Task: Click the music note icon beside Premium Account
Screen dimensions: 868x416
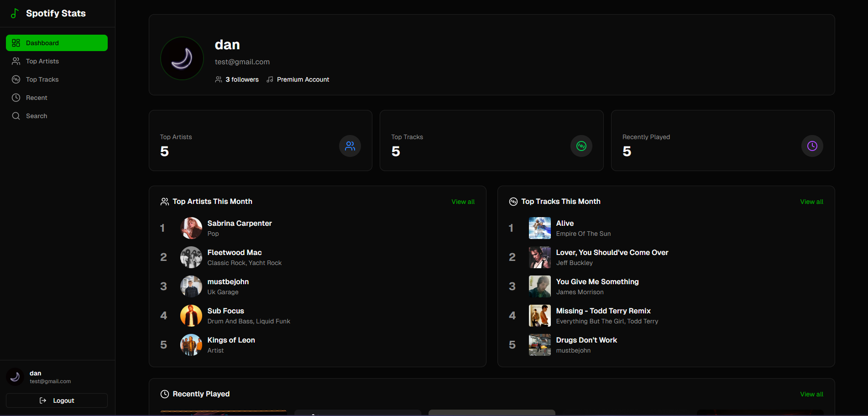Action: (x=270, y=79)
